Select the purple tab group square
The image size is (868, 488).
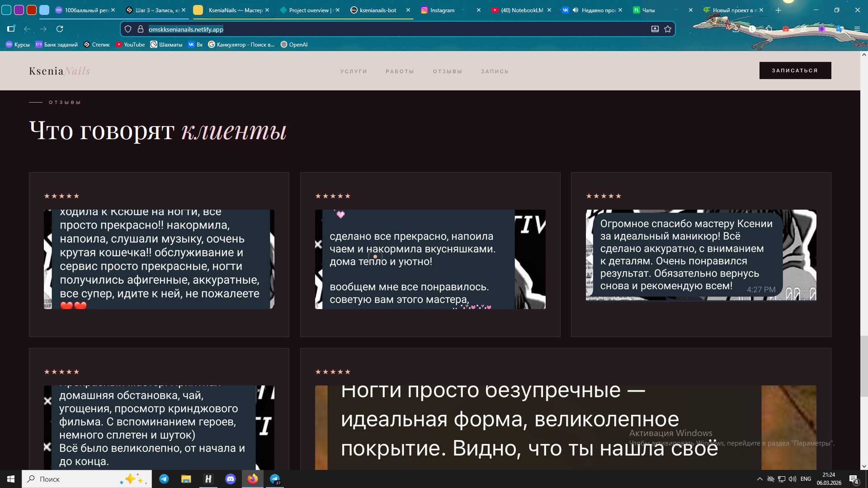[19, 10]
